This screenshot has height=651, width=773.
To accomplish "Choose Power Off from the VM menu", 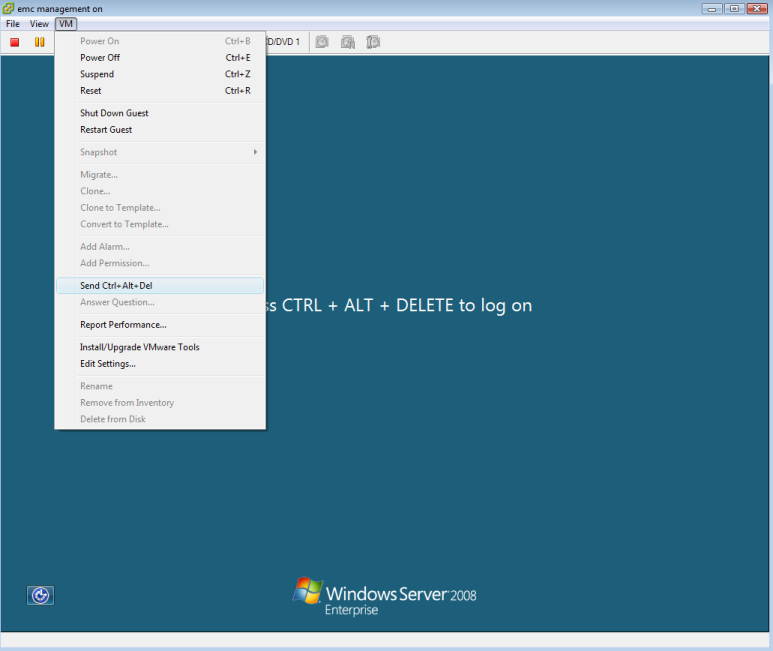I will pyautogui.click(x=100, y=58).
